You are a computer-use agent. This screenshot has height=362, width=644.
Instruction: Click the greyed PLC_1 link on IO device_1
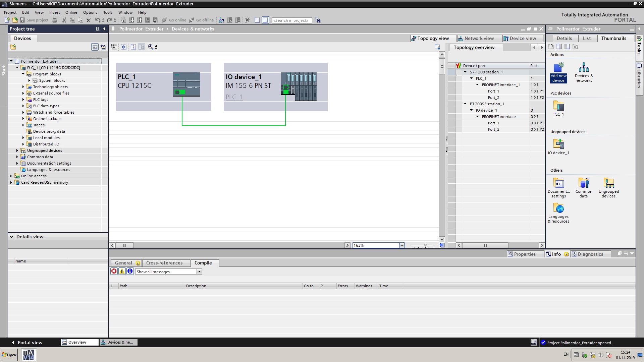(234, 97)
